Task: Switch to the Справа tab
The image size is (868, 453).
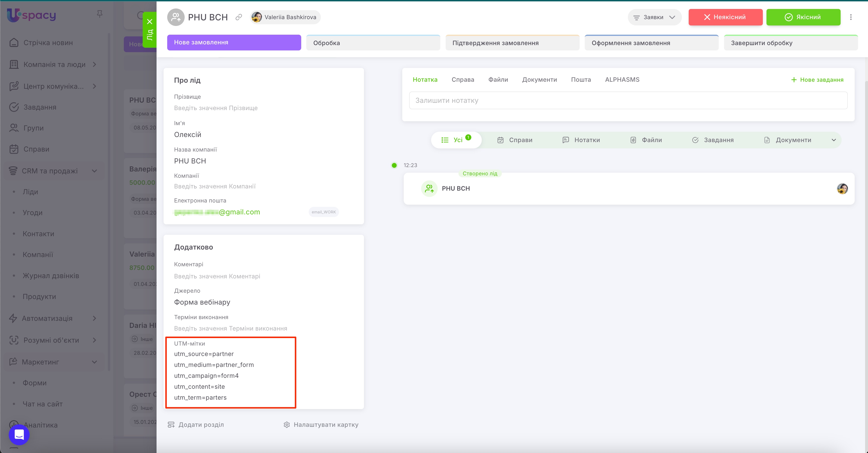Action: click(x=463, y=80)
